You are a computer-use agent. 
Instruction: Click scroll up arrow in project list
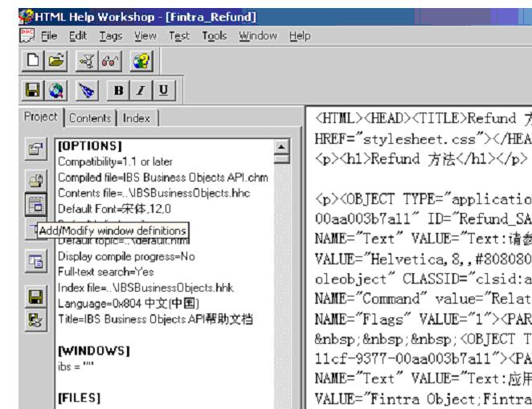point(281,147)
